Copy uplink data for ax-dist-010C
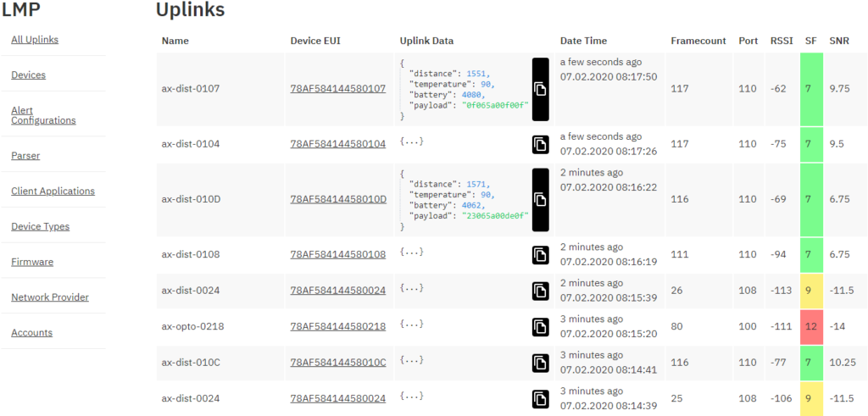This screenshot has height=416, width=868. [540, 363]
